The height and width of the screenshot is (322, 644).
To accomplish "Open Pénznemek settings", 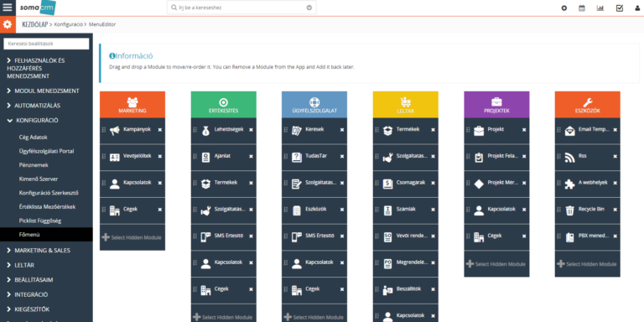I will pos(34,165).
